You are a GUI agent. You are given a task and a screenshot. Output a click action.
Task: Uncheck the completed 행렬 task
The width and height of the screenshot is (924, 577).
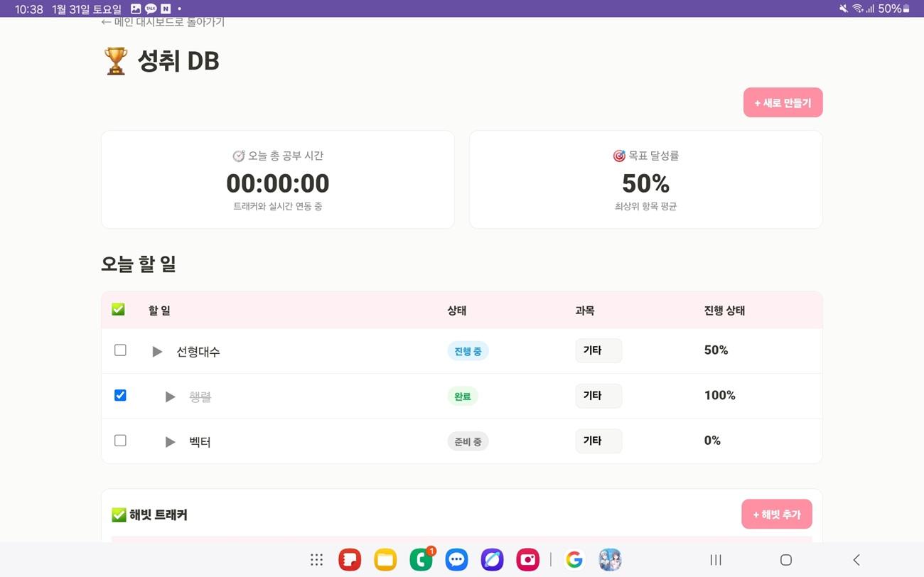tap(120, 395)
